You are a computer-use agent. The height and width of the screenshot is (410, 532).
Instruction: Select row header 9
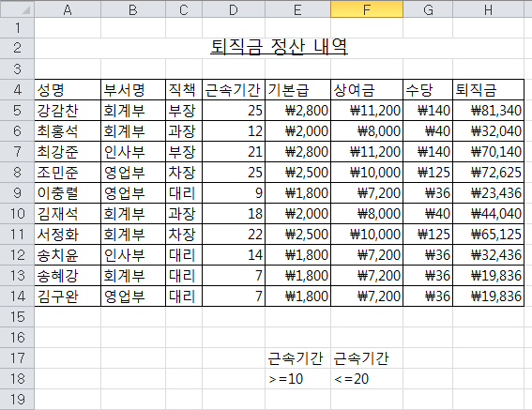click(17, 192)
